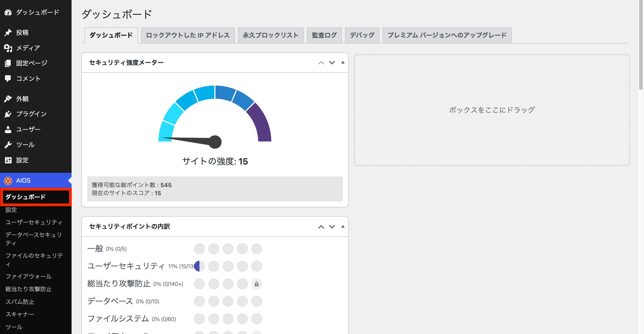Click the page vertical scrollbar
Screen dimensions: 644x334
click(641, 45)
